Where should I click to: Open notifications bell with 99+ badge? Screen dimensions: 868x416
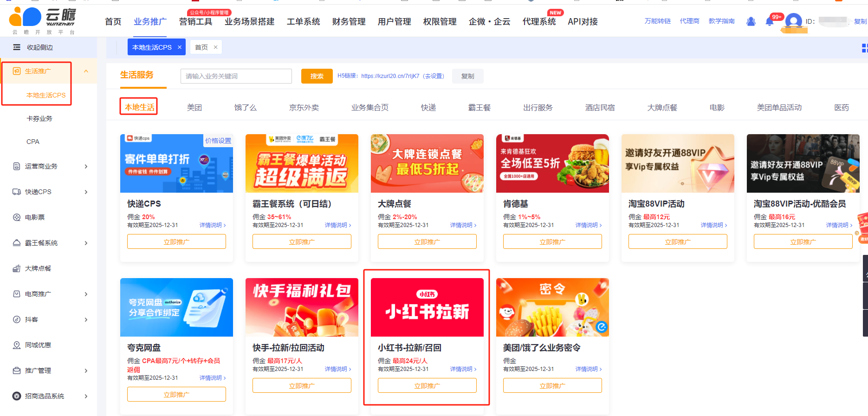[x=770, y=21]
